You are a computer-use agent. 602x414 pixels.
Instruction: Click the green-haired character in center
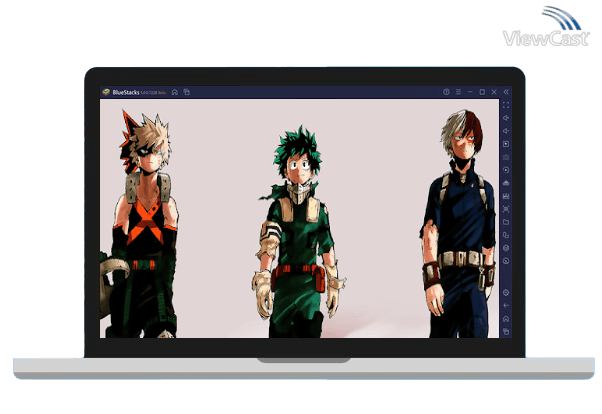[298, 232]
